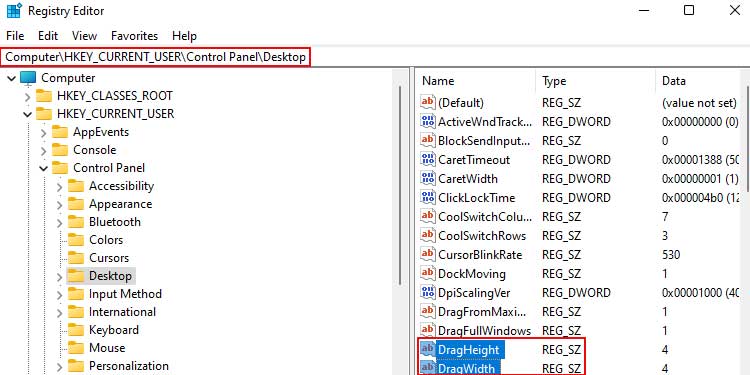Image resolution: width=750 pixels, height=375 pixels.
Task: Click the 530 data cell of CursorBlinkRate
Action: coord(671,254)
